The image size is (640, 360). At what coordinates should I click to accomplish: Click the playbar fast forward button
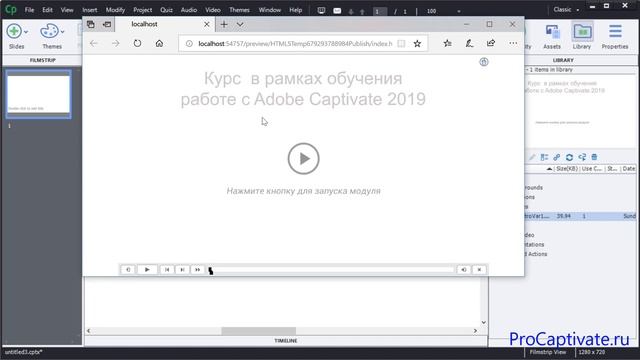tap(198, 269)
